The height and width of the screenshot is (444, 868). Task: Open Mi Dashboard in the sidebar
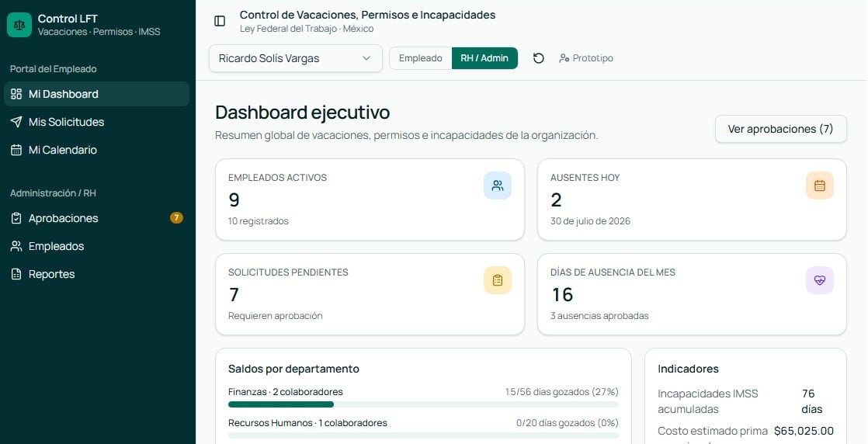(97, 94)
